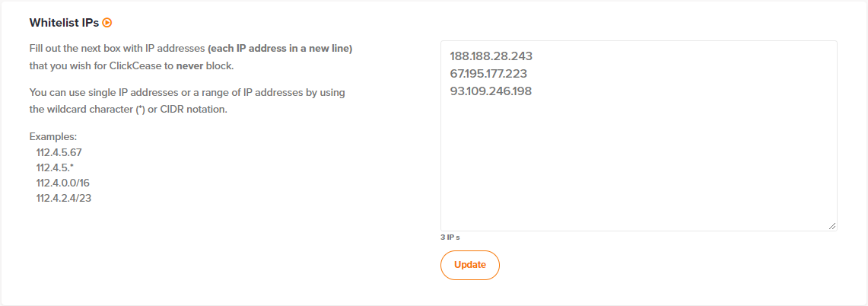868x306 pixels.
Task: Click the CIDR example 112.4.2.4/23
Action: 64,198
